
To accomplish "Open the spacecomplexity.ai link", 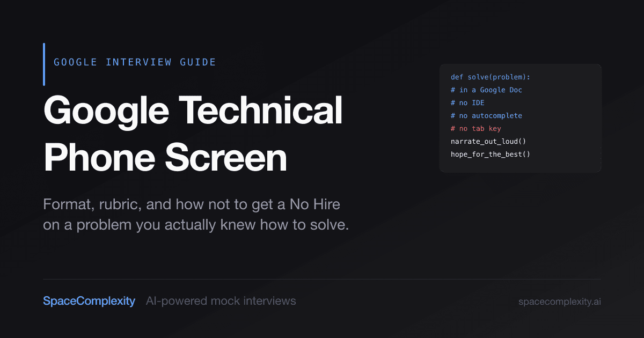I will tap(560, 302).
